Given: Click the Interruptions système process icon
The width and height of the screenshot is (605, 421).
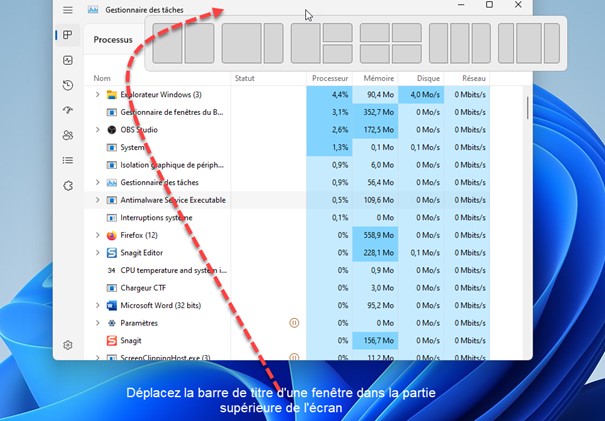Looking at the screenshot, I should point(112,218).
